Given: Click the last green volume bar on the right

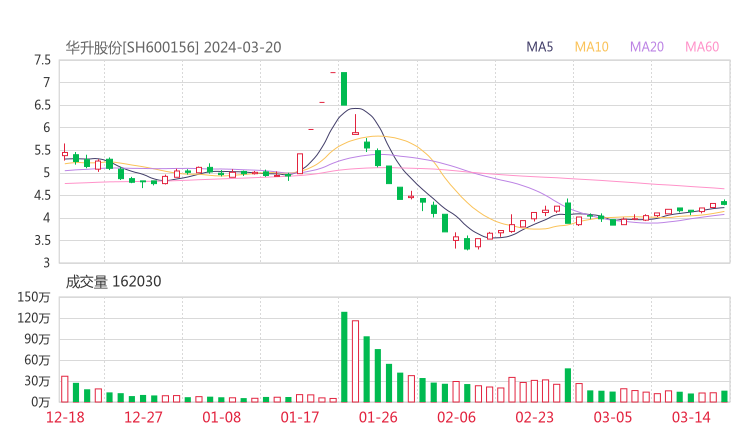Looking at the screenshot, I should (724, 397).
